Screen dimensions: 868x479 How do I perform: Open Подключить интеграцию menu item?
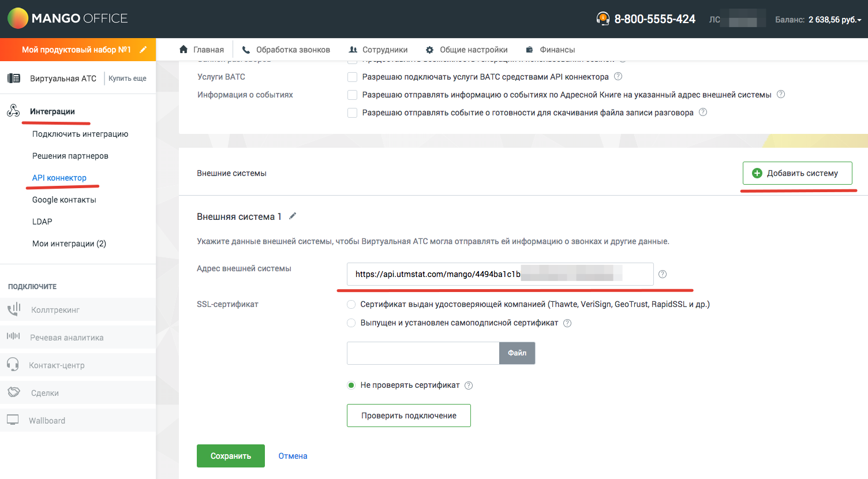[x=80, y=134]
